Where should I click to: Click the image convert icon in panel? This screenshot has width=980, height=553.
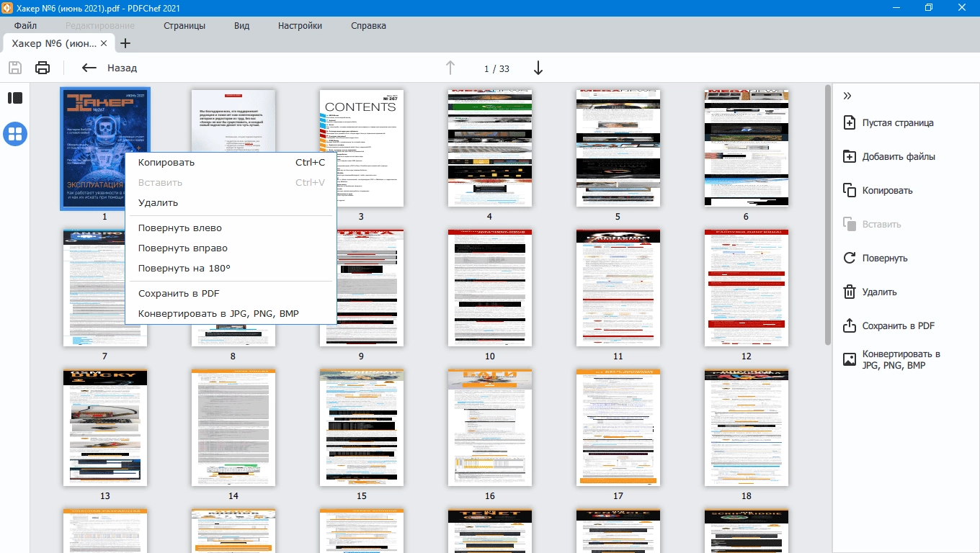point(849,359)
